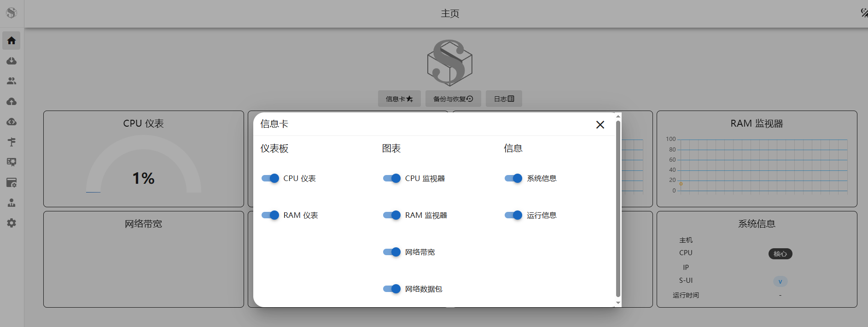868x327 pixels.
Task: Click the S-UI logo at sidebar top
Action: [x=12, y=13]
